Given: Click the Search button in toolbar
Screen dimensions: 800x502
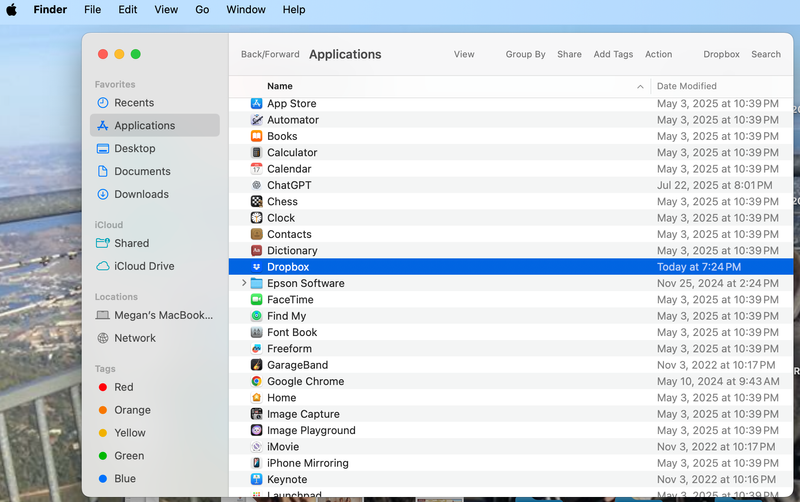Looking at the screenshot, I should tap(765, 54).
